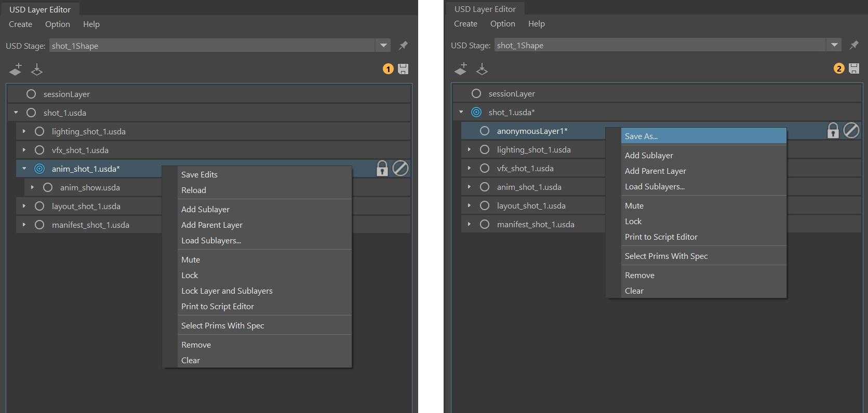
Task: Set layout_shot_1.usda as target in left editor
Action: tap(39, 206)
